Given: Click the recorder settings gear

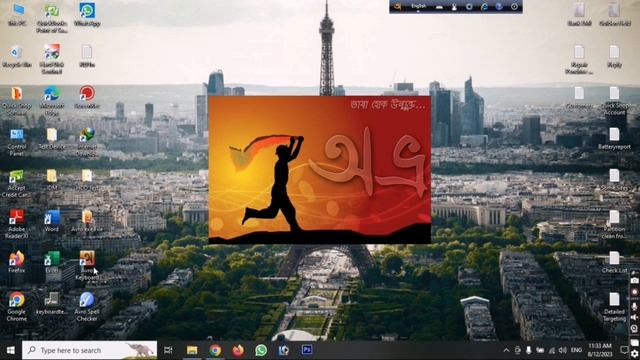Looking at the screenshot, I should (x=634, y=353).
